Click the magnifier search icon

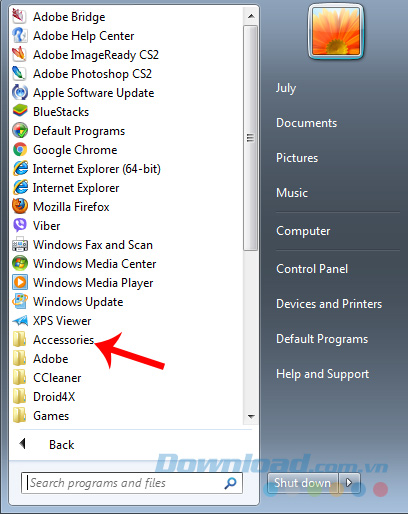coord(230,483)
